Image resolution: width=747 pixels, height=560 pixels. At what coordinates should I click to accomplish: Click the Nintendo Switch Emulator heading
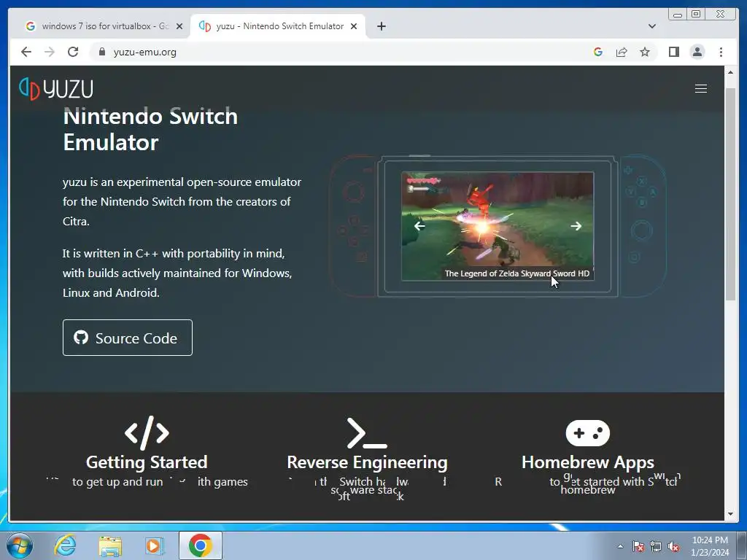click(x=150, y=129)
